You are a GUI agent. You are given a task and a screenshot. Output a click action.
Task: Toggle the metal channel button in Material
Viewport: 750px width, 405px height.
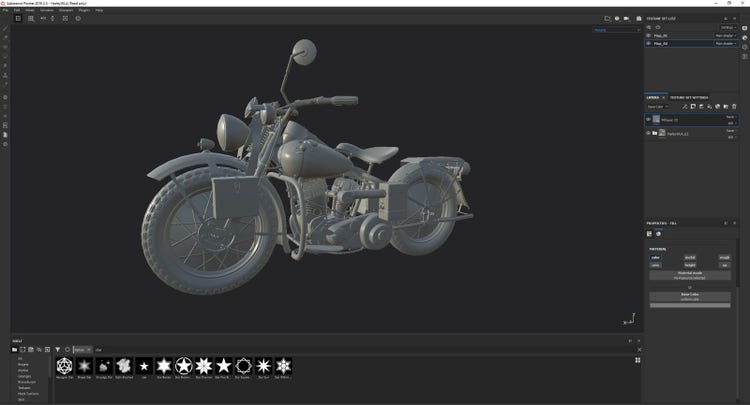click(x=690, y=257)
